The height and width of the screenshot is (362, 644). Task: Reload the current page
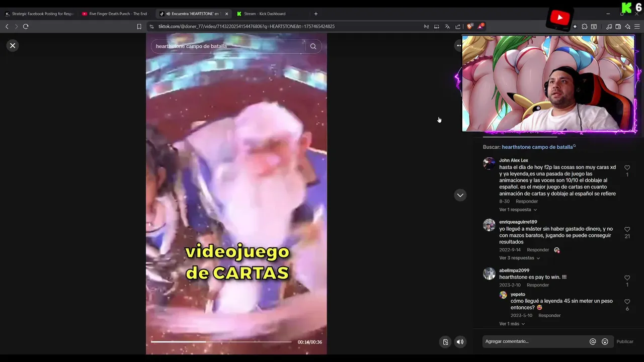point(26,26)
